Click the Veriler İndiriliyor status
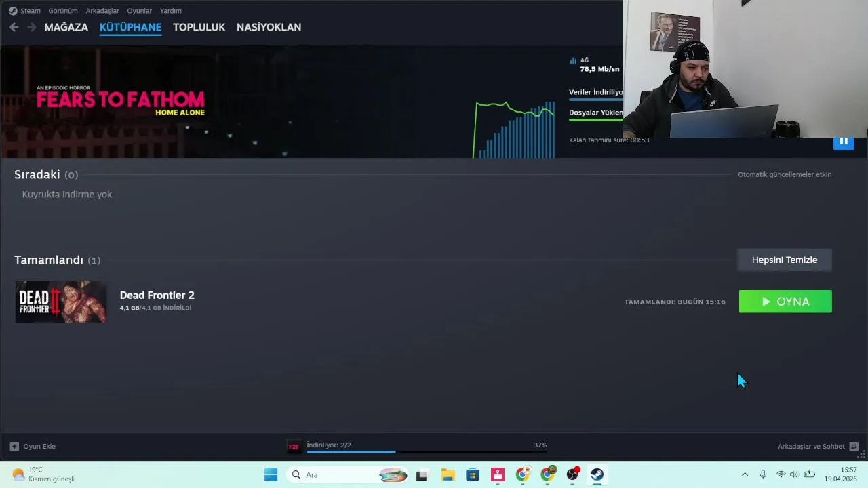The width and height of the screenshot is (868, 488). (595, 92)
